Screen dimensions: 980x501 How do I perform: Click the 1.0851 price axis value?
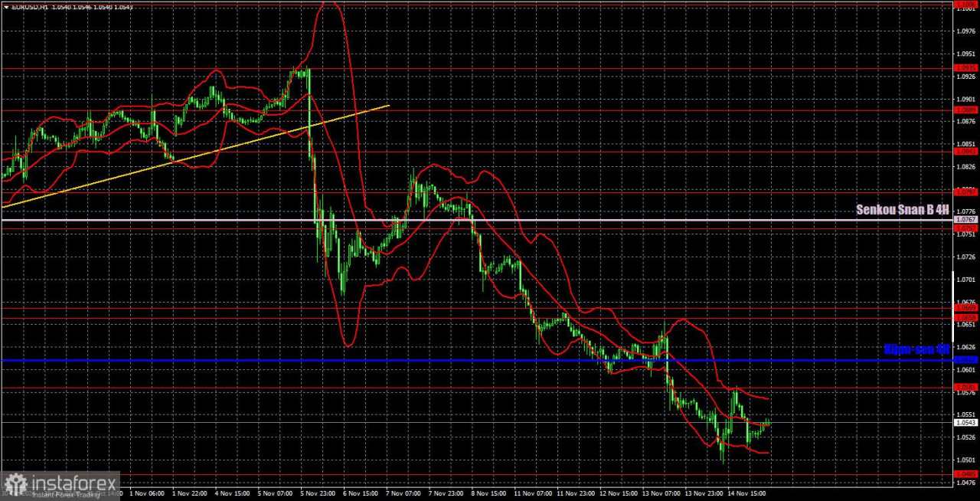click(965, 144)
